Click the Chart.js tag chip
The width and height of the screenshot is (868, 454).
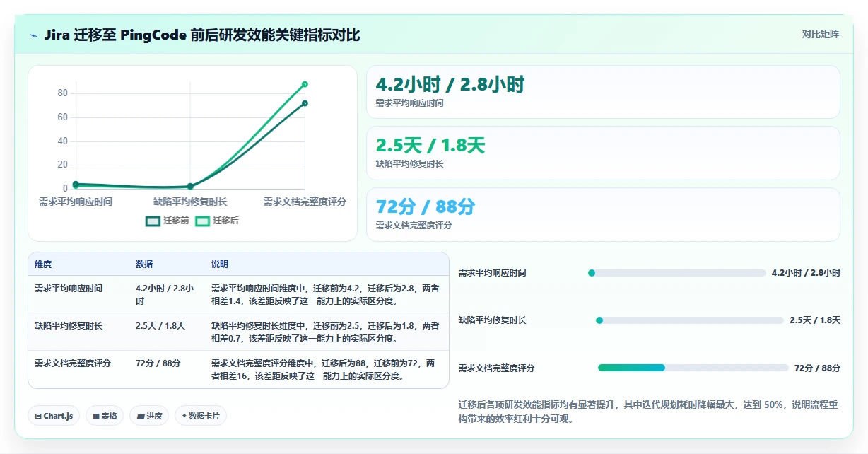coord(54,416)
